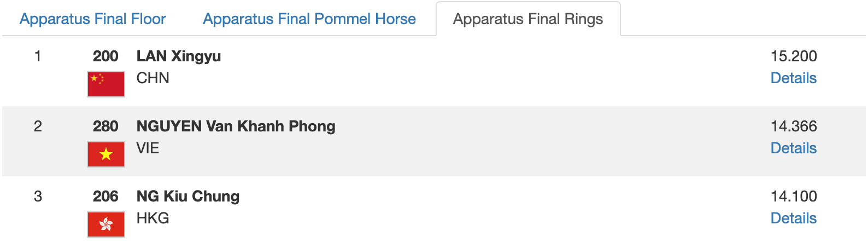Click the Hong Kong flag icon
This screenshot has width=868, height=242.
[106, 224]
